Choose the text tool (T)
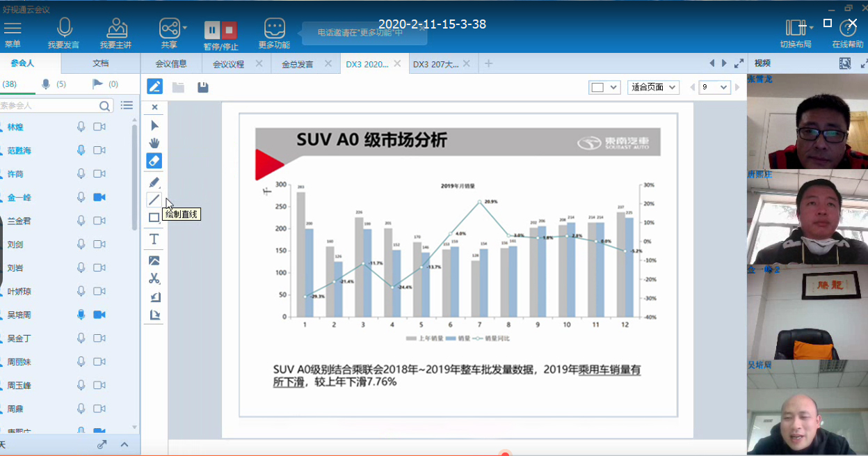 154,239
